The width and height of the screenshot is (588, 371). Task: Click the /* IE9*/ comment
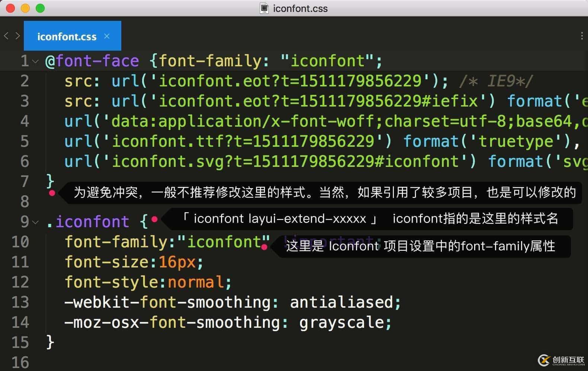496,81
